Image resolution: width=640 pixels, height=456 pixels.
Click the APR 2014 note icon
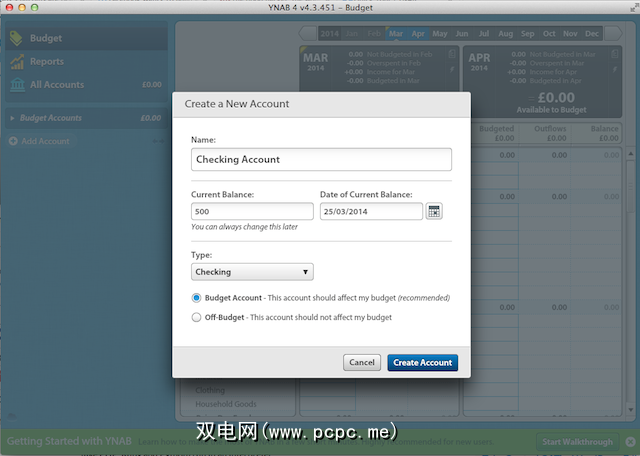[x=614, y=54]
